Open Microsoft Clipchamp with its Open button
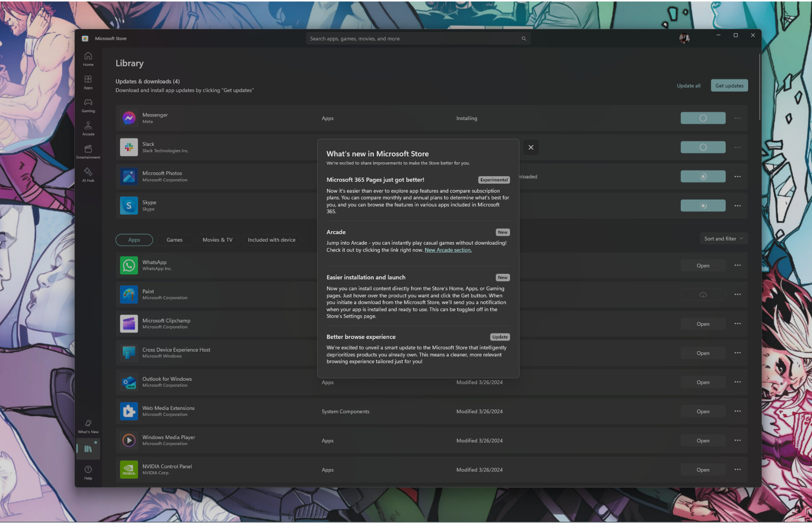The height and width of the screenshot is (524, 812). (x=703, y=324)
